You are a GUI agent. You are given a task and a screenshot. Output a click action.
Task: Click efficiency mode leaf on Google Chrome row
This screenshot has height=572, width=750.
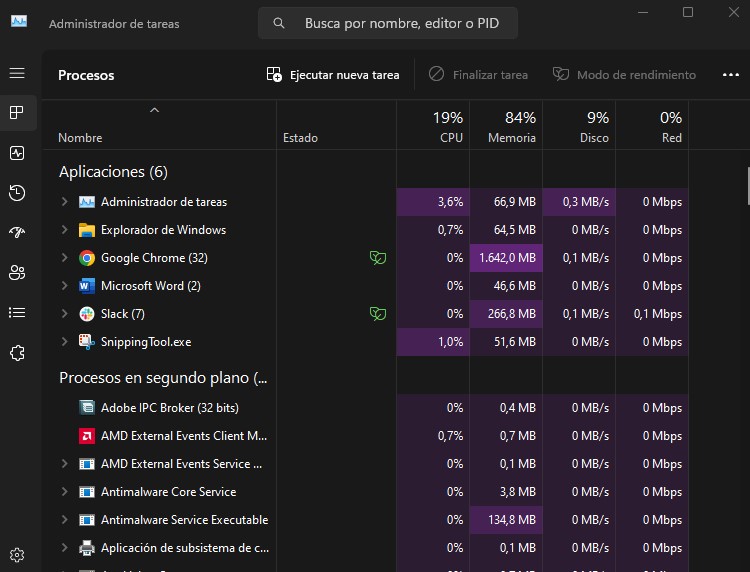[378, 258]
